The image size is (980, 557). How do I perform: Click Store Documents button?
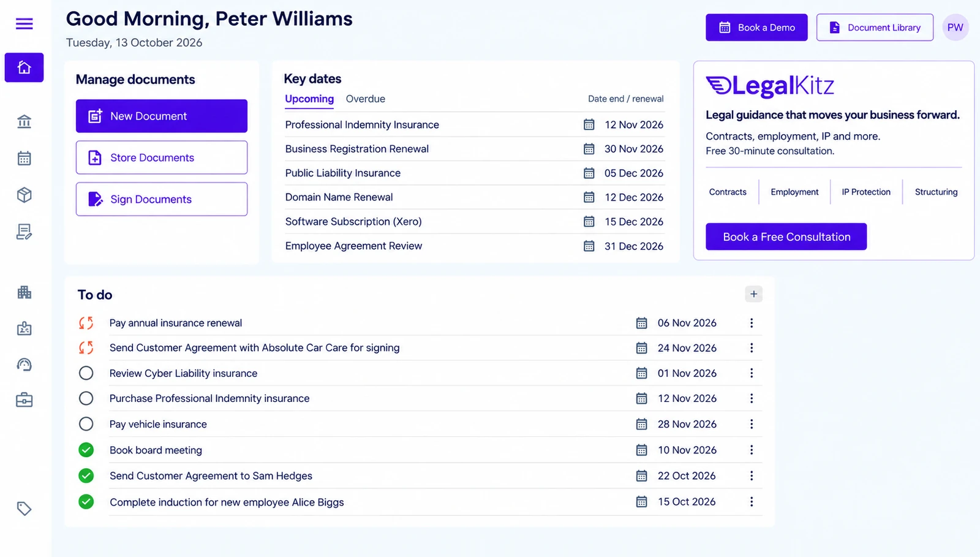pyautogui.click(x=162, y=157)
